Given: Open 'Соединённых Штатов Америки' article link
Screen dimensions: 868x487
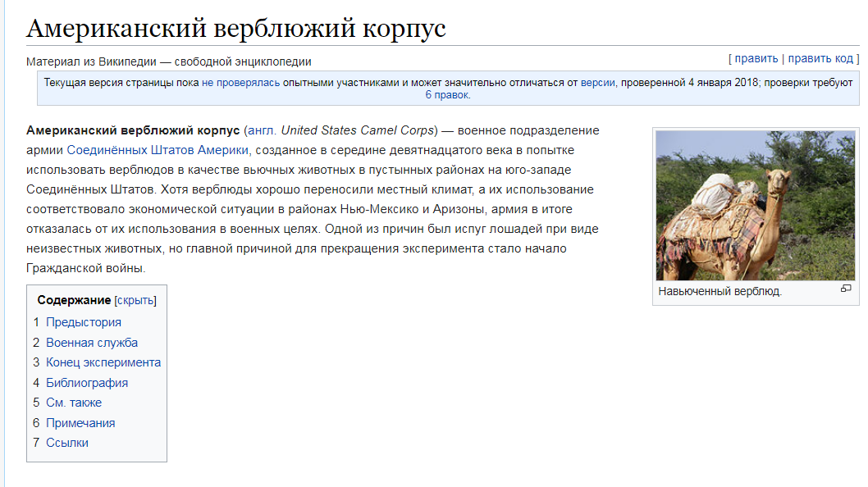Looking at the screenshot, I should coord(158,150).
